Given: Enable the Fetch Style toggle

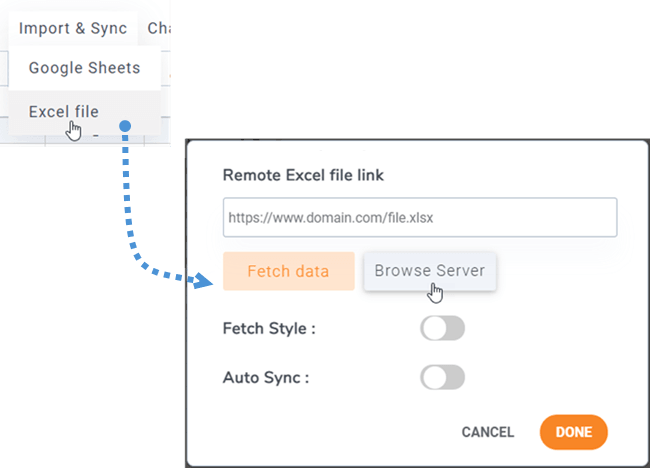Looking at the screenshot, I should [442, 328].
